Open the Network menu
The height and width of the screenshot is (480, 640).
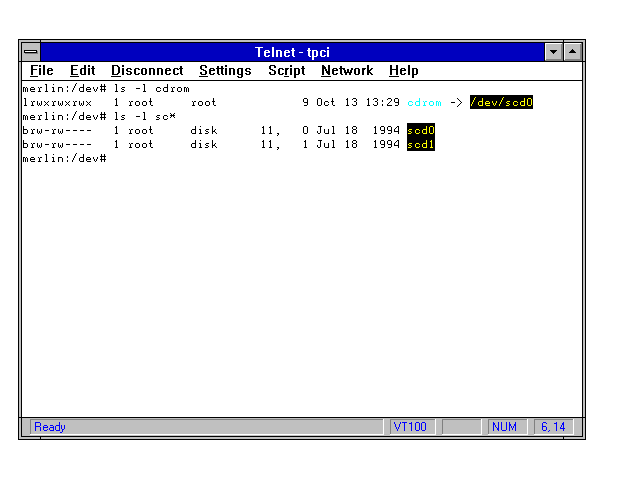tap(346, 71)
